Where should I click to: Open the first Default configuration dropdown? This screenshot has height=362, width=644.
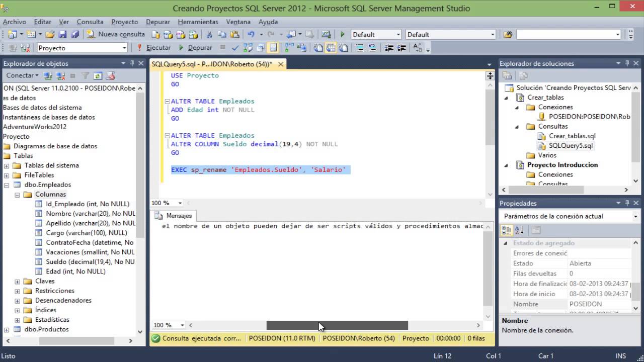coord(398,34)
